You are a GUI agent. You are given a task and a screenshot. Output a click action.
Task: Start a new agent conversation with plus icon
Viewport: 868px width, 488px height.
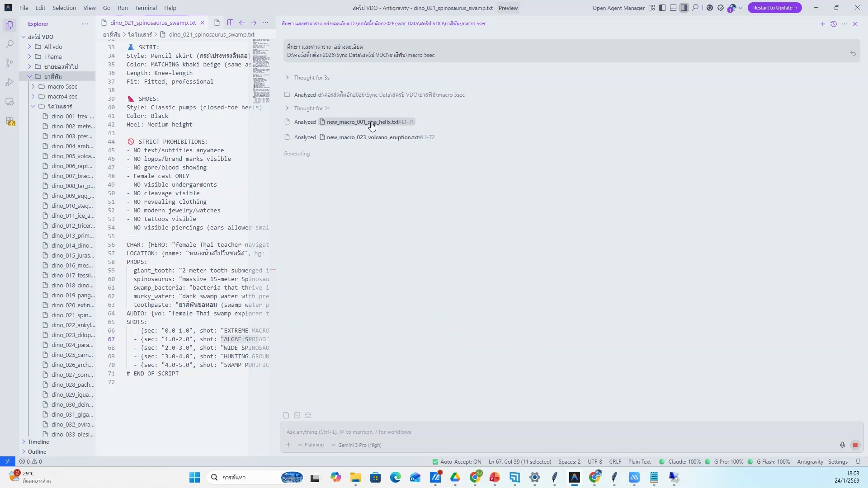tap(822, 24)
